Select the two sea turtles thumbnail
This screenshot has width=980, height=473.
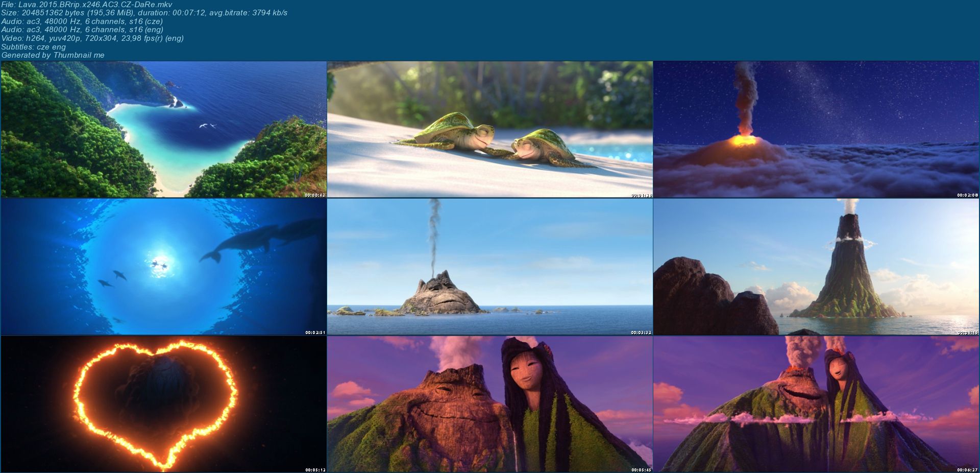point(489,129)
